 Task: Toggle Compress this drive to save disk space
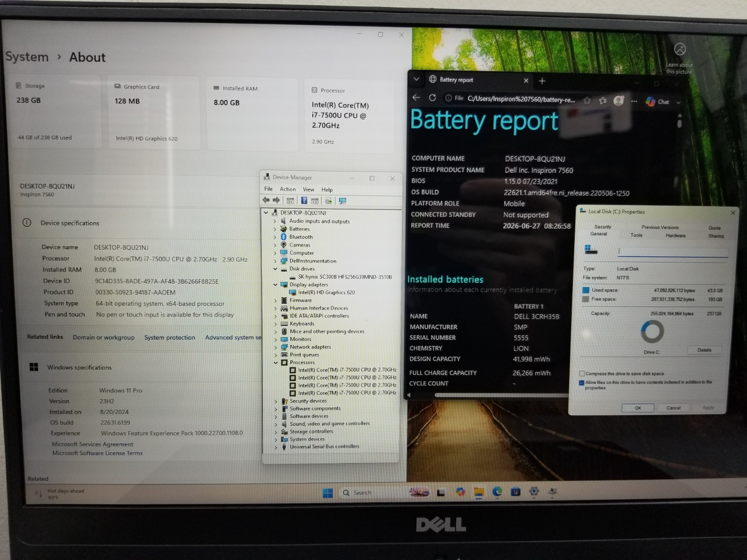click(x=582, y=373)
